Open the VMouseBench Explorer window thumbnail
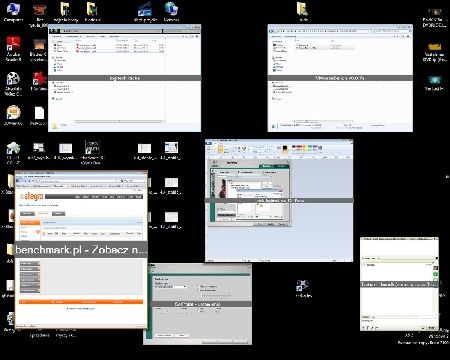The width and height of the screenshot is (450, 360). click(x=340, y=78)
